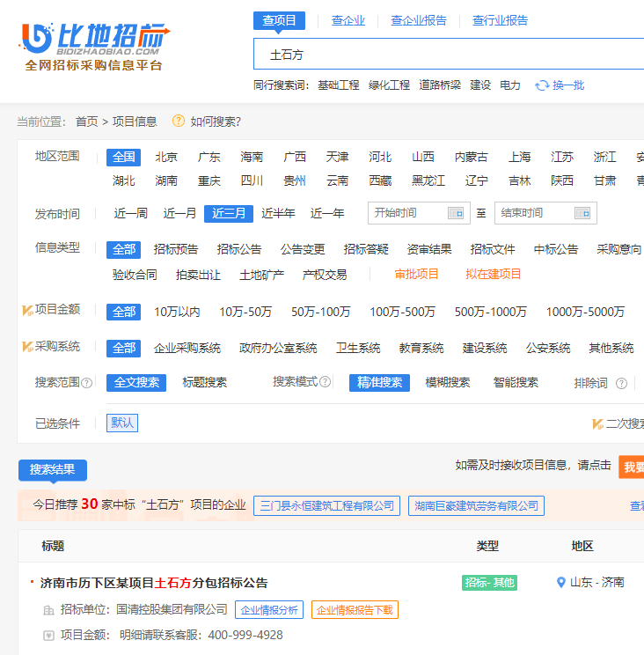The height and width of the screenshot is (655, 644).
Task: Click related search term 道路桥梁
Action: pyautogui.click(x=440, y=85)
